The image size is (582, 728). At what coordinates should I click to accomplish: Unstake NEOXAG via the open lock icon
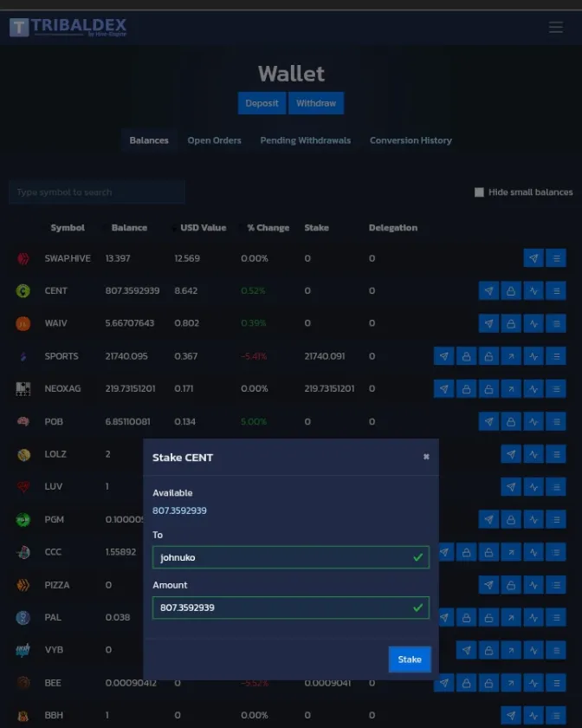488,389
